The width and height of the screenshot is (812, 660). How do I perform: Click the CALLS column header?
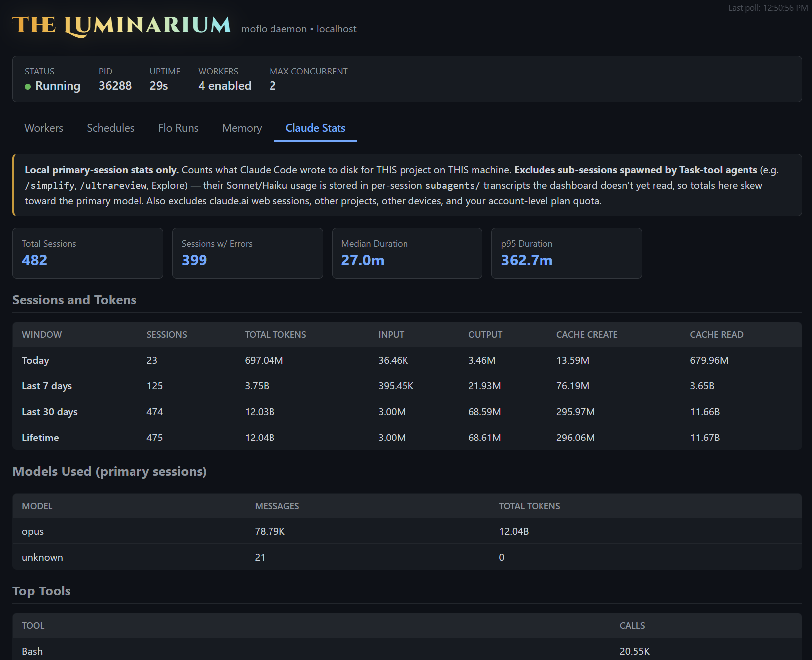632,625
